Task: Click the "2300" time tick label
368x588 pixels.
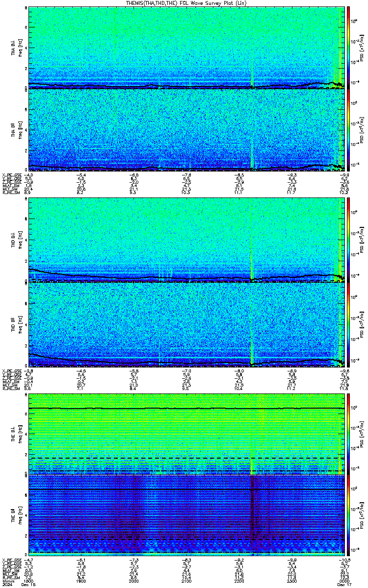Action: [x=291, y=581]
